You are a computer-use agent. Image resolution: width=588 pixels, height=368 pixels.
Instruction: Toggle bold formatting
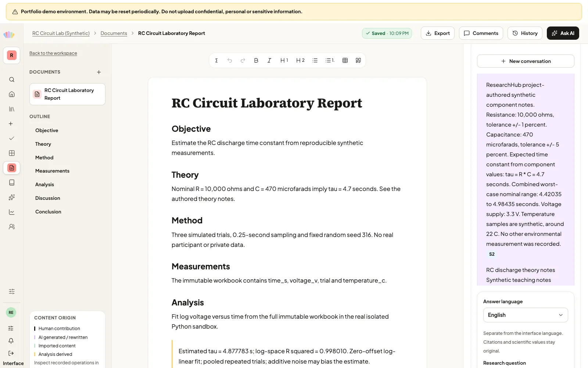pos(256,60)
